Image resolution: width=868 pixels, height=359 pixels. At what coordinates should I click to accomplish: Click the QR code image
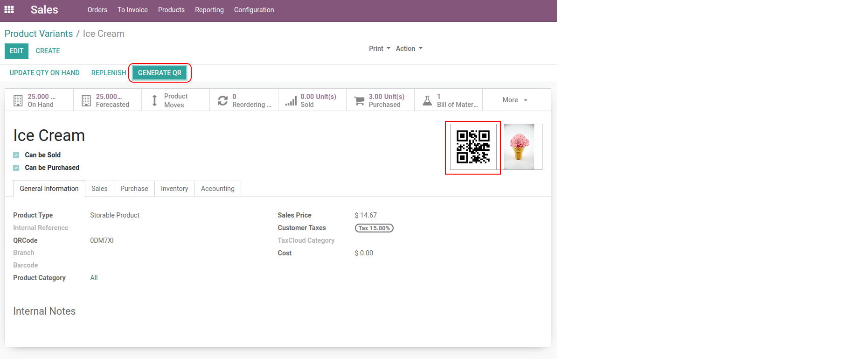[473, 147]
